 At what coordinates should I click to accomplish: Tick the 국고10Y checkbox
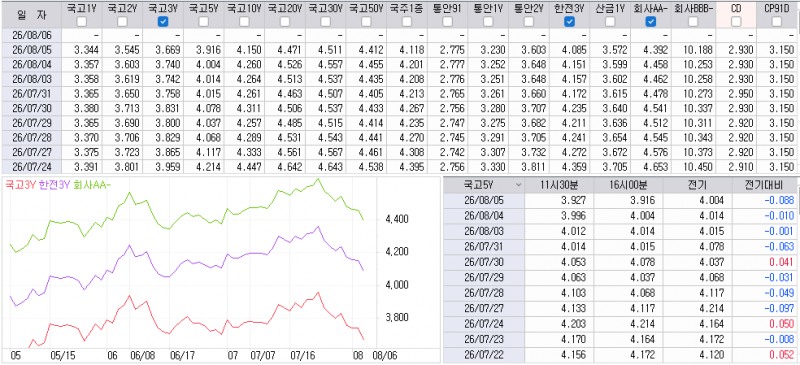pos(244,21)
